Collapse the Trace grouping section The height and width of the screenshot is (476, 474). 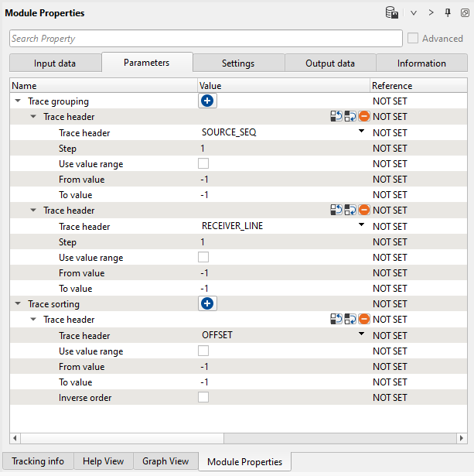[x=18, y=101]
